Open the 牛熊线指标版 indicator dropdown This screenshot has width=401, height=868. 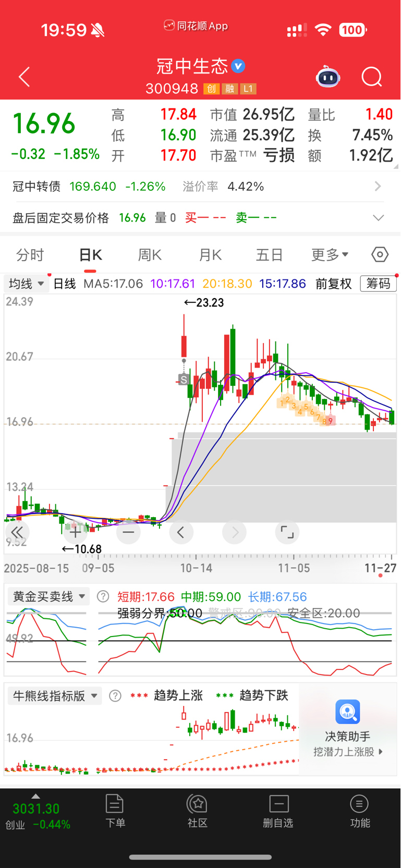(55, 695)
